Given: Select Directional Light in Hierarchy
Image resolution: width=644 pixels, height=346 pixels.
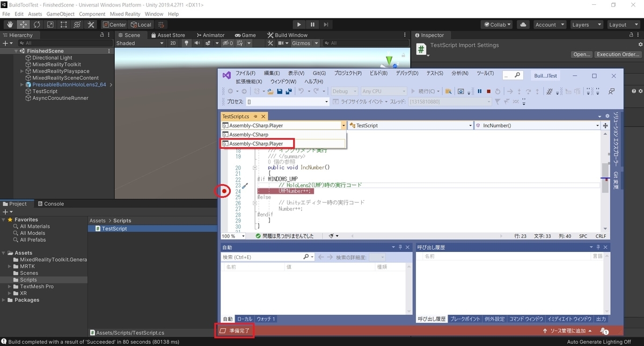Looking at the screenshot, I should pyautogui.click(x=52, y=57).
